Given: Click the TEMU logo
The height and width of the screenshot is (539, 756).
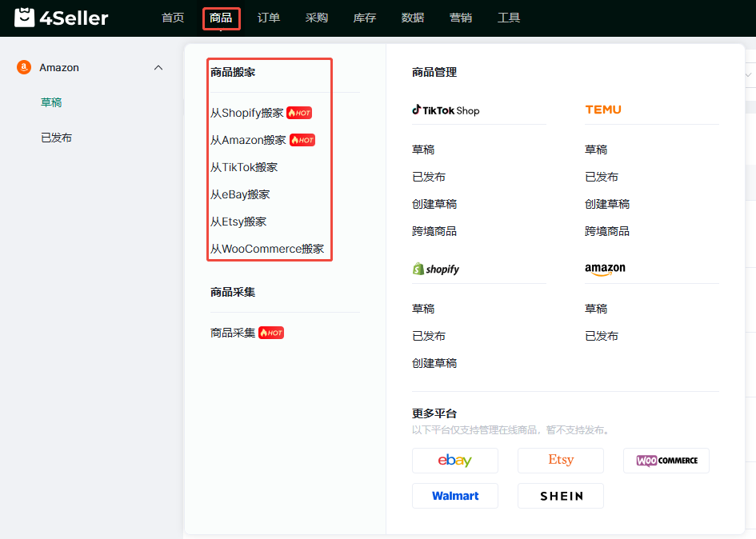Looking at the screenshot, I should [x=603, y=110].
